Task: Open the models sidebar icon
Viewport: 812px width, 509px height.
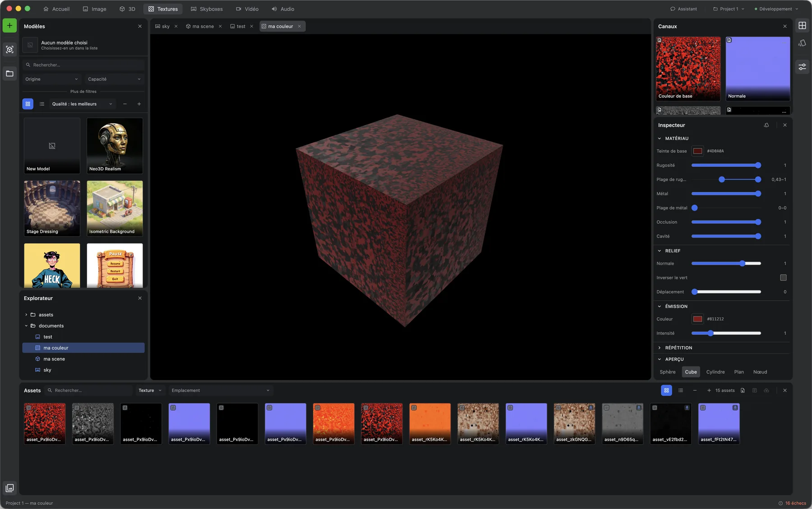Action: [9, 50]
